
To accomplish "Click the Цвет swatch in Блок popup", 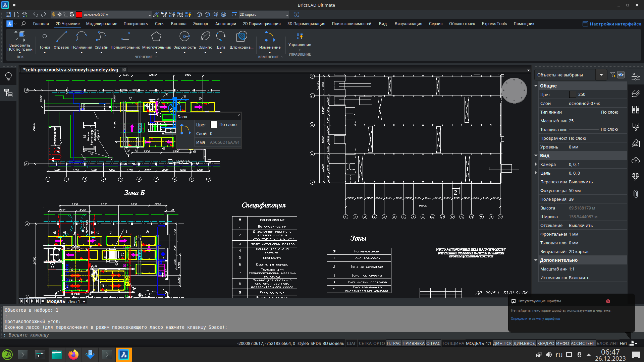I will [214, 125].
